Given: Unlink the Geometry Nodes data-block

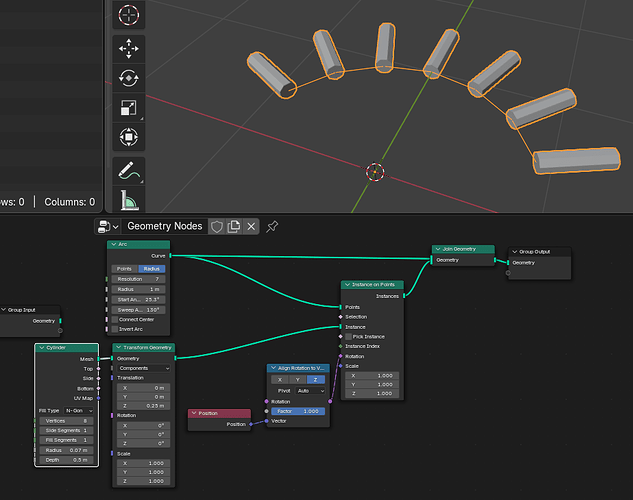Looking at the screenshot, I should [x=251, y=226].
